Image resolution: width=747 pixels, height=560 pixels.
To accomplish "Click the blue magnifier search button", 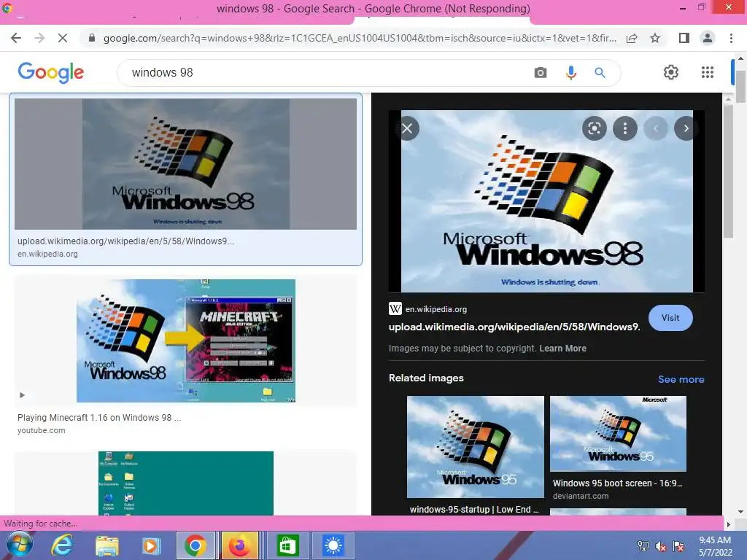I will click(x=600, y=73).
